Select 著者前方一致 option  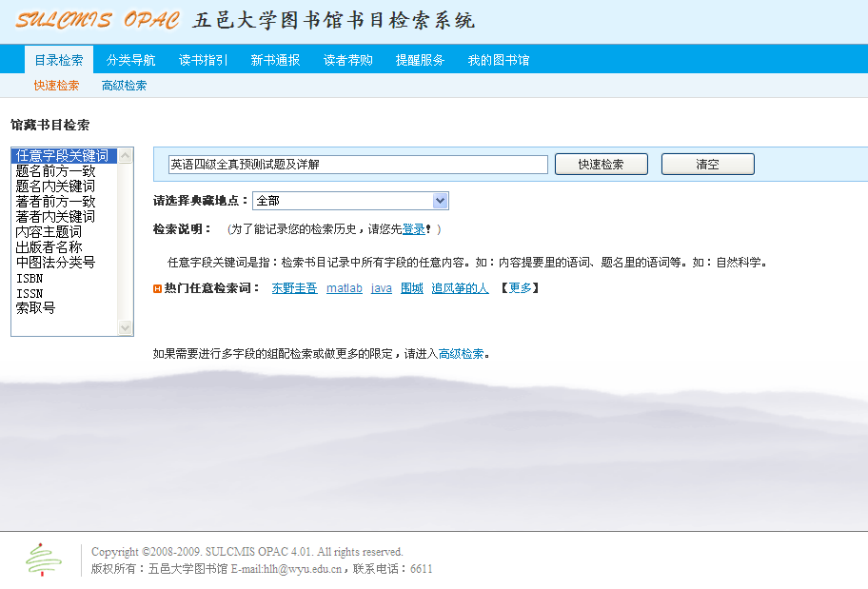(64, 202)
